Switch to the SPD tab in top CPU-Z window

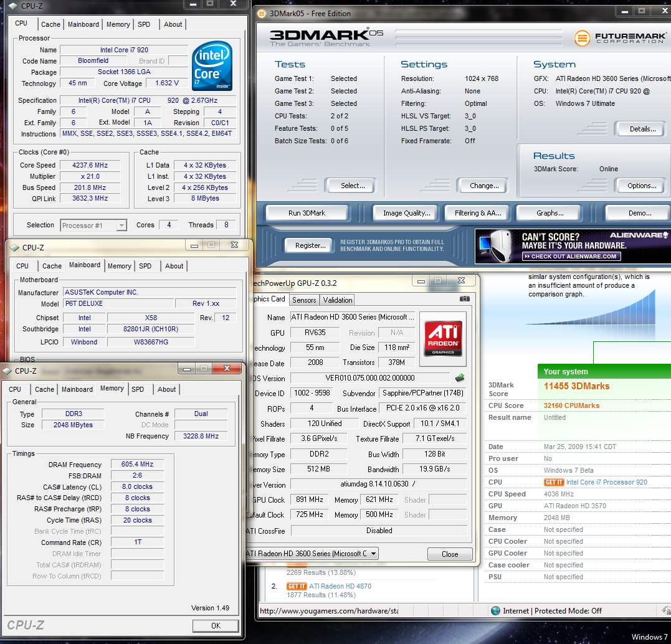(144, 24)
